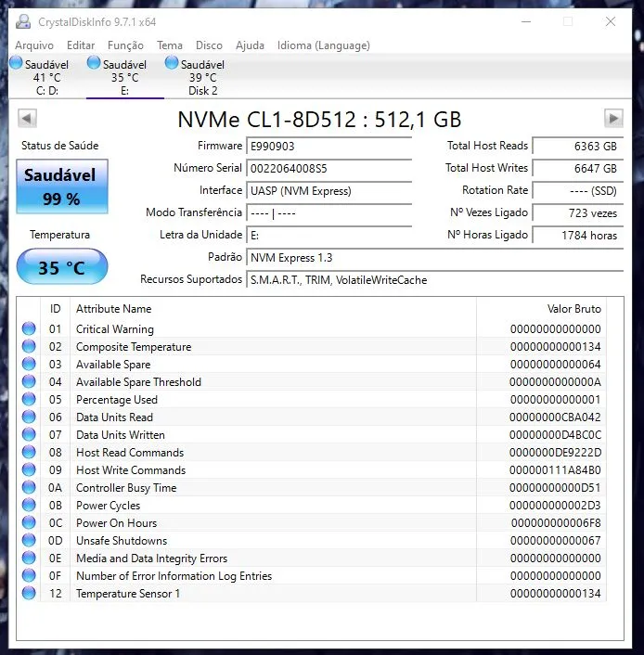Viewport: 644px width, 655px height.
Task: Click the Recursos Suportados field
Action: click(x=435, y=280)
